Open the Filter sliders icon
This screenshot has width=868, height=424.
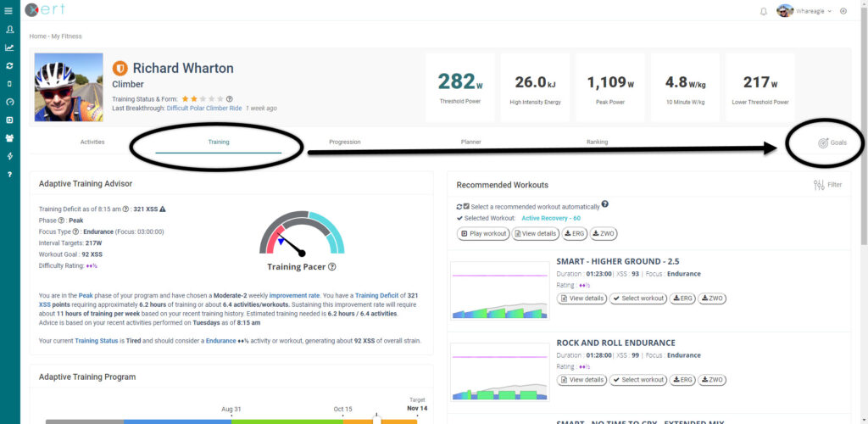point(820,185)
